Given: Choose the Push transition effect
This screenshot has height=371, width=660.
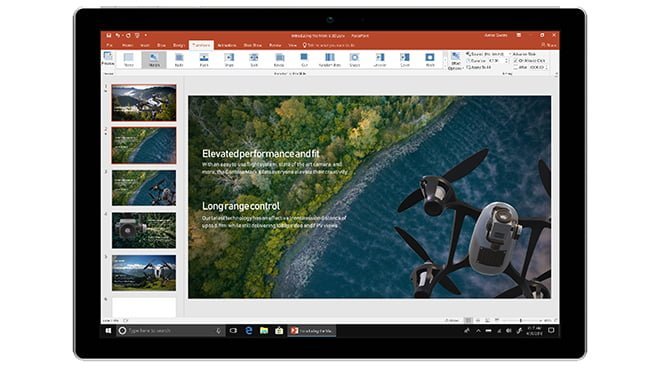Looking at the screenshot, I should click(204, 60).
